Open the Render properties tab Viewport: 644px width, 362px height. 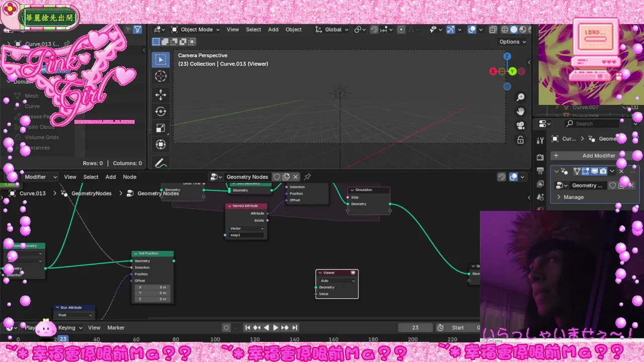pyautogui.click(x=540, y=157)
